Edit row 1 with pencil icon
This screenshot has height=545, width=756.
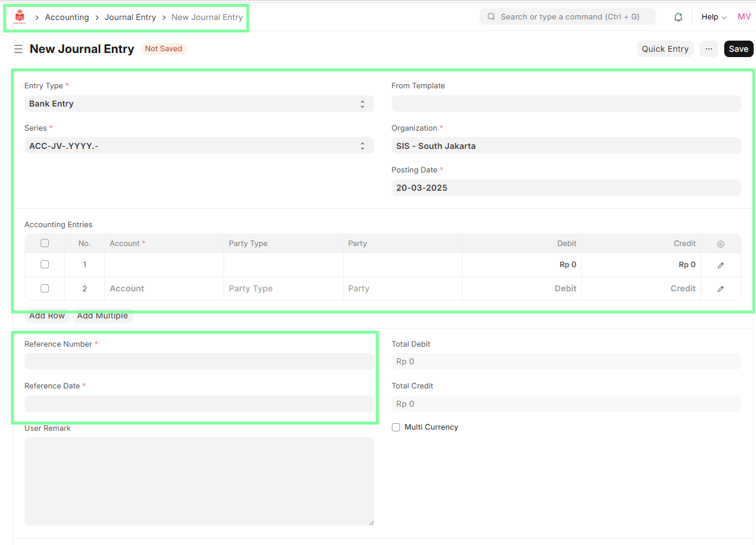click(x=721, y=265)
